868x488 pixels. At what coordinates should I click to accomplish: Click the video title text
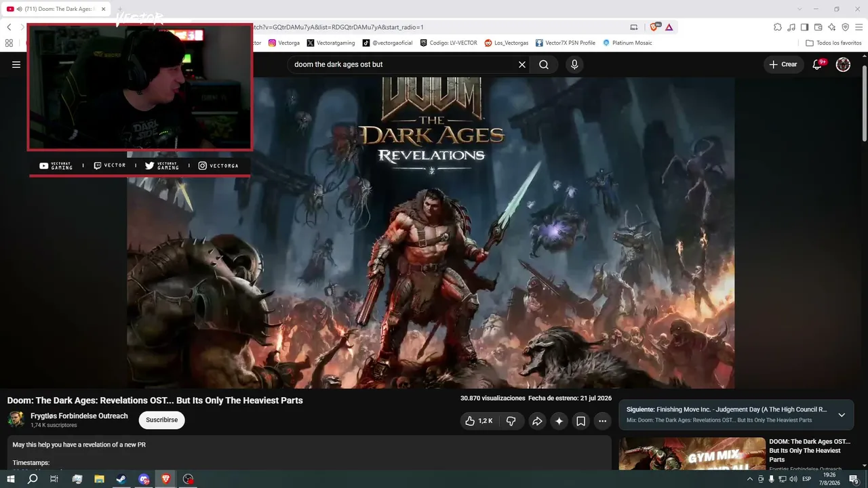155,401
